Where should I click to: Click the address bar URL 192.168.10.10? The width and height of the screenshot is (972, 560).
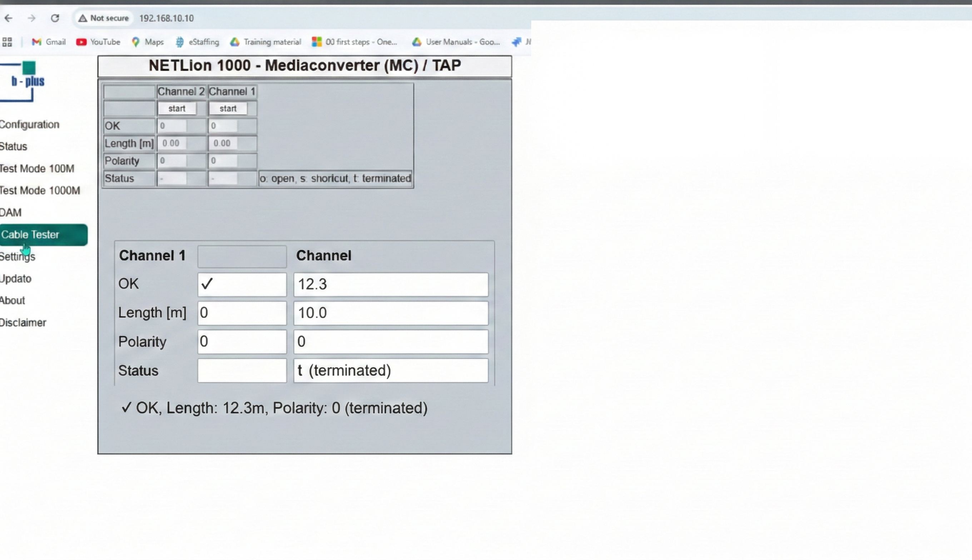(x=166, y=18)
